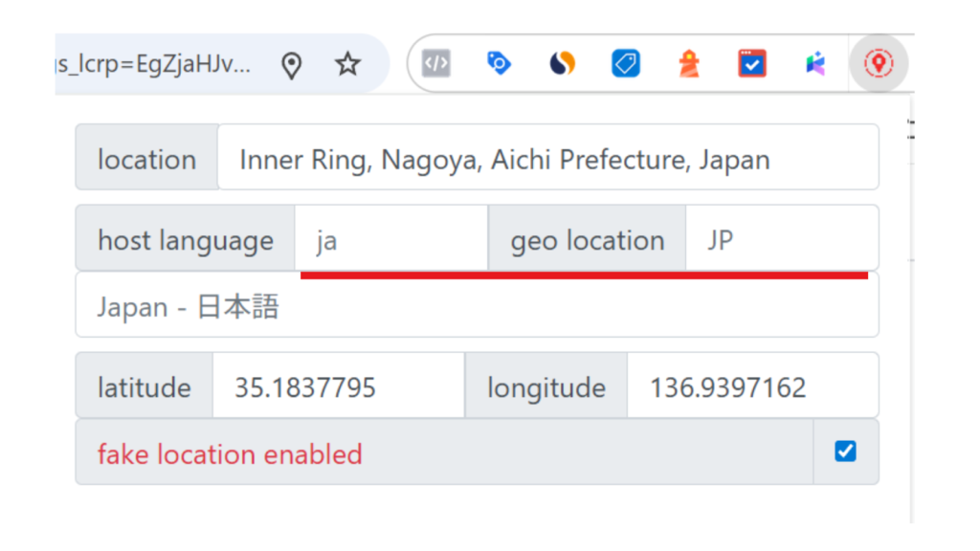Click the host language field containing ja
The height and width of the screenshot is (551, 980).
pyautogui.click(x=390, y=239)
